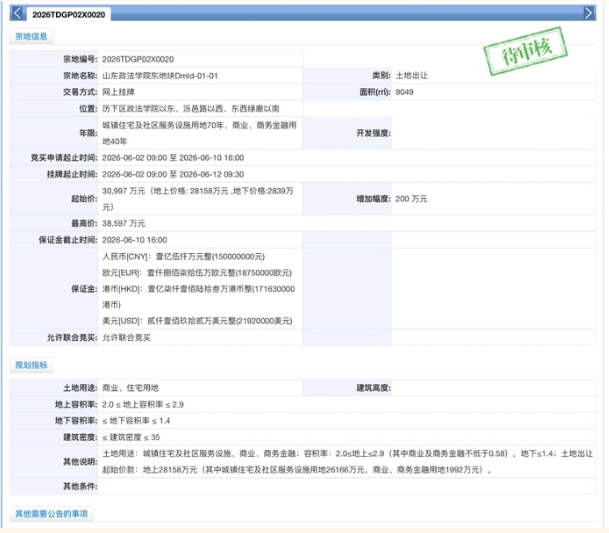The width and height of the screenshot is (609, 533).
Task: Click parcel name 山东政法学院东地块Dmld-01-01
Action: coord(160,76)
